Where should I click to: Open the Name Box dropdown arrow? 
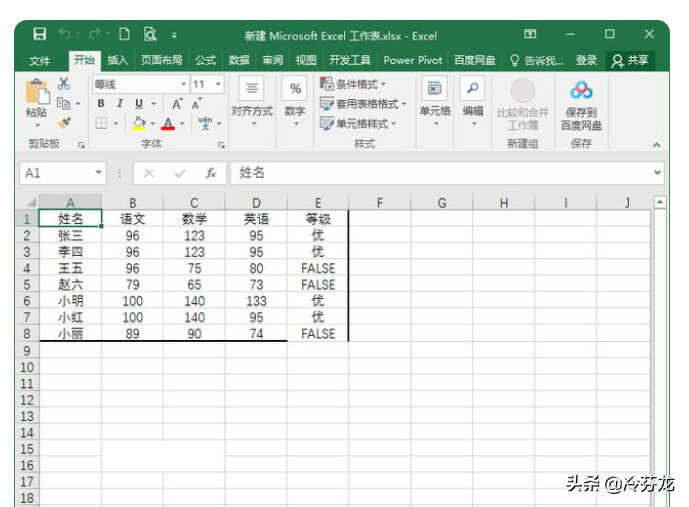coord(99,173)
